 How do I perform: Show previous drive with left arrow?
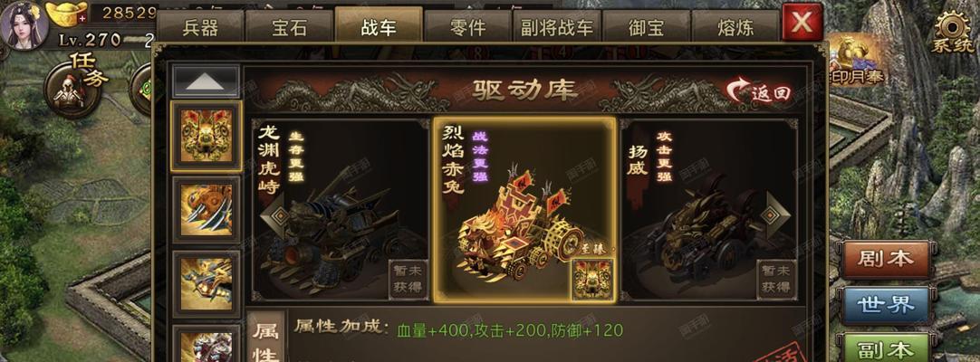coord(275,215)
